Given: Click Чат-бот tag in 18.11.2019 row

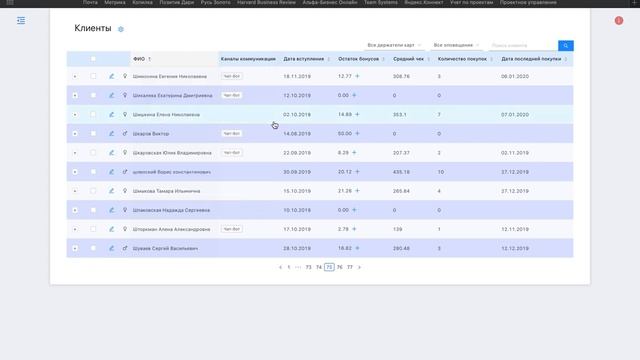Looking at the screenshot, I should point(231,76).
